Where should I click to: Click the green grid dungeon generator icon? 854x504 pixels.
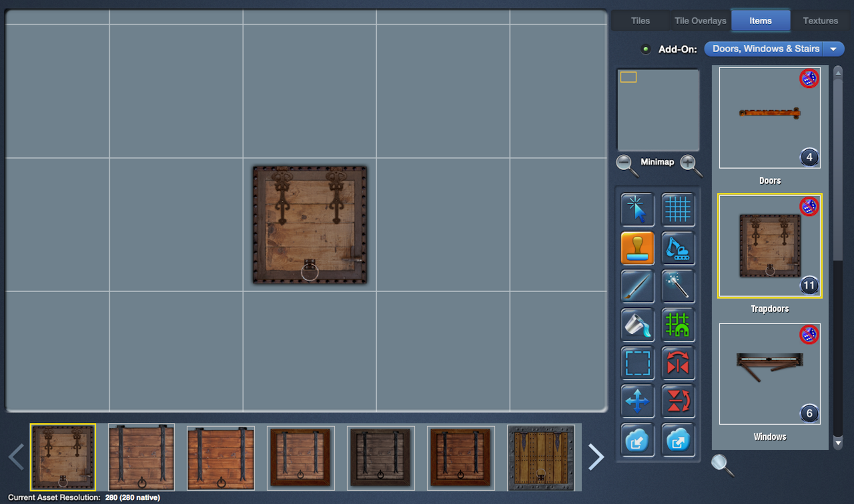[x=678, y=325]
